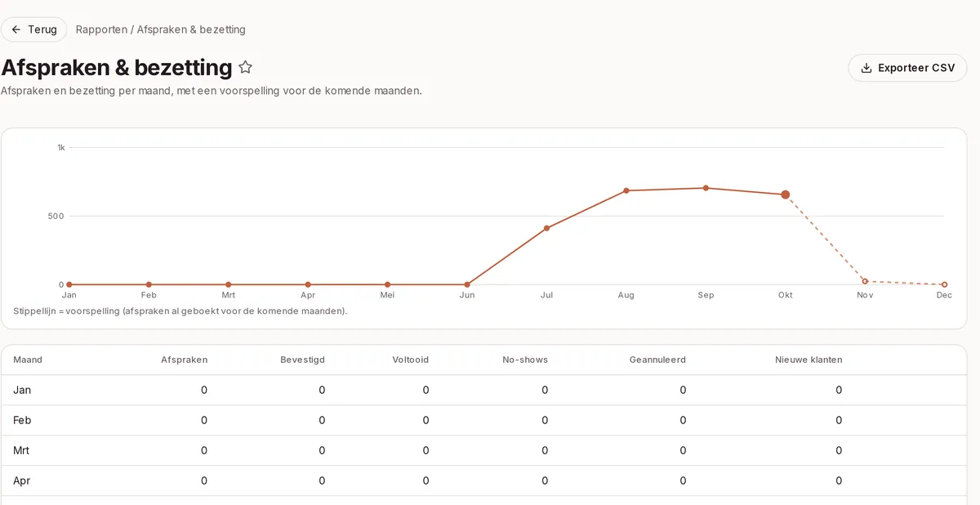Click the 'Afspraken & bezetting' page heading
The image size is (980, 505).
point(117,67)
